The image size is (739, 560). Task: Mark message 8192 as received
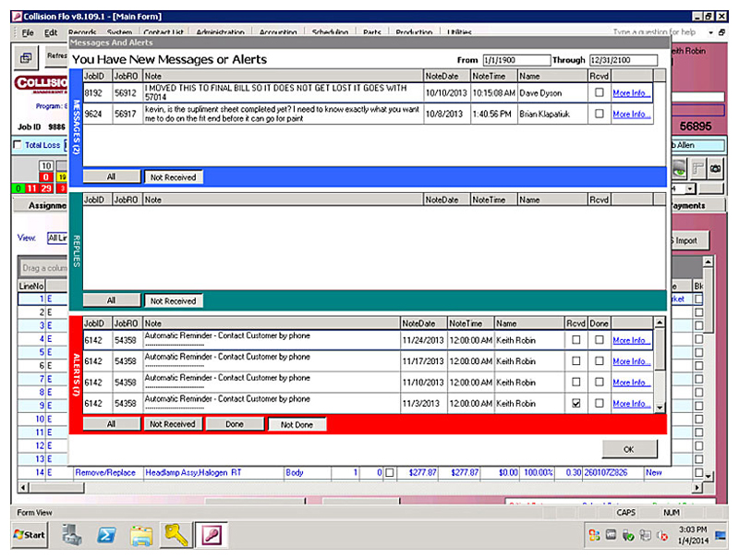point(599,92)
